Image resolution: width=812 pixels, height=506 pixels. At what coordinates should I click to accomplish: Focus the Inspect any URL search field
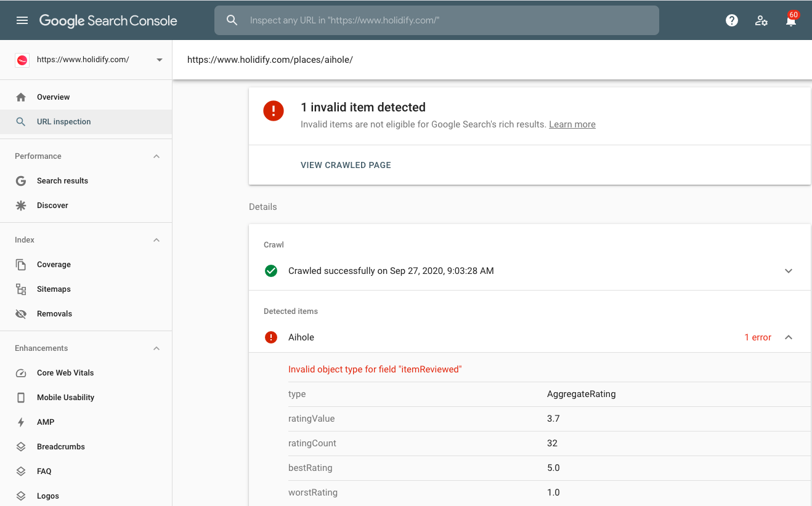point(437,20)
